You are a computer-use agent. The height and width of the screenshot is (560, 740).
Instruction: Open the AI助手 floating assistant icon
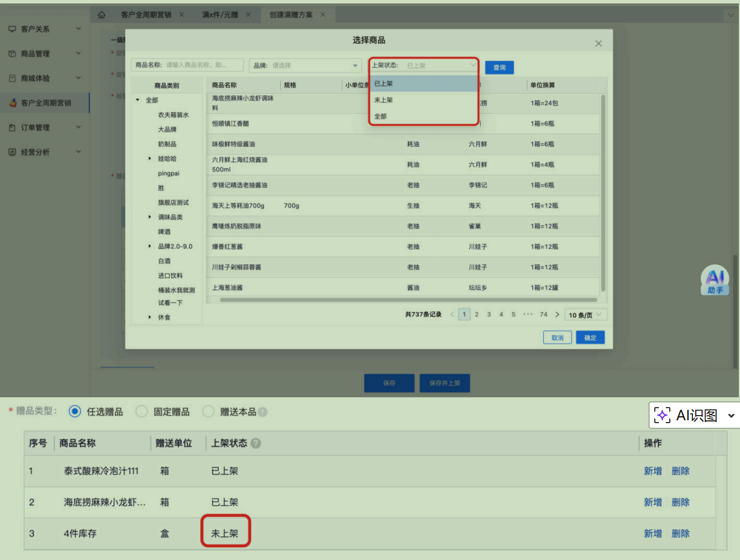coord(715,280)
